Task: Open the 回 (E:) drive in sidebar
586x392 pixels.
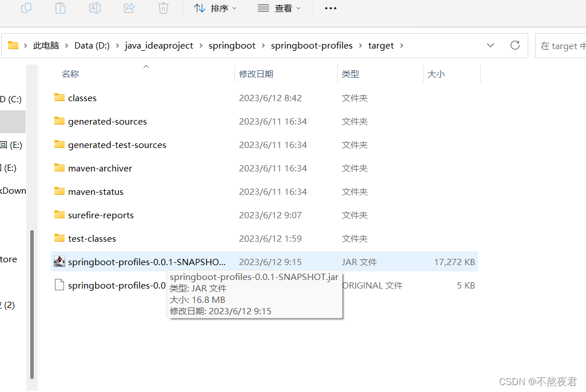Action: [x=11, y=145]
